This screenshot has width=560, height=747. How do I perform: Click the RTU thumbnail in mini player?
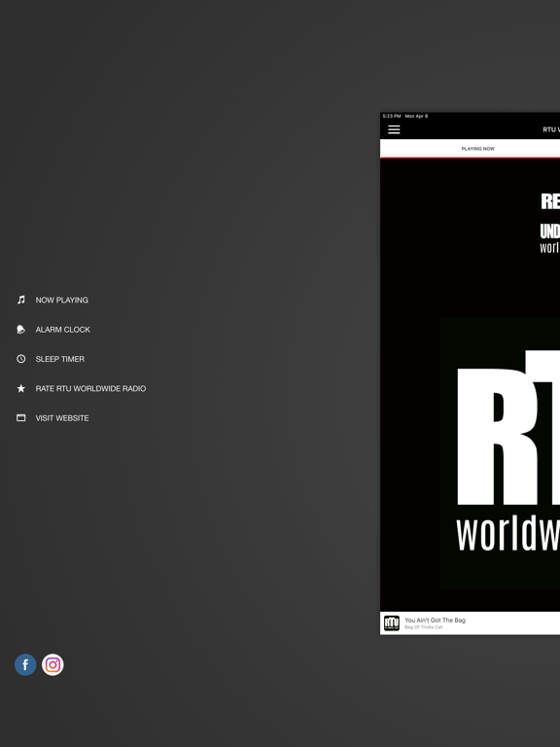(392, 623)
